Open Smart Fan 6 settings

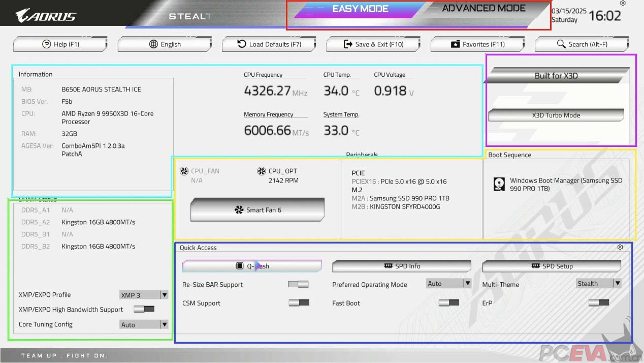257,210
